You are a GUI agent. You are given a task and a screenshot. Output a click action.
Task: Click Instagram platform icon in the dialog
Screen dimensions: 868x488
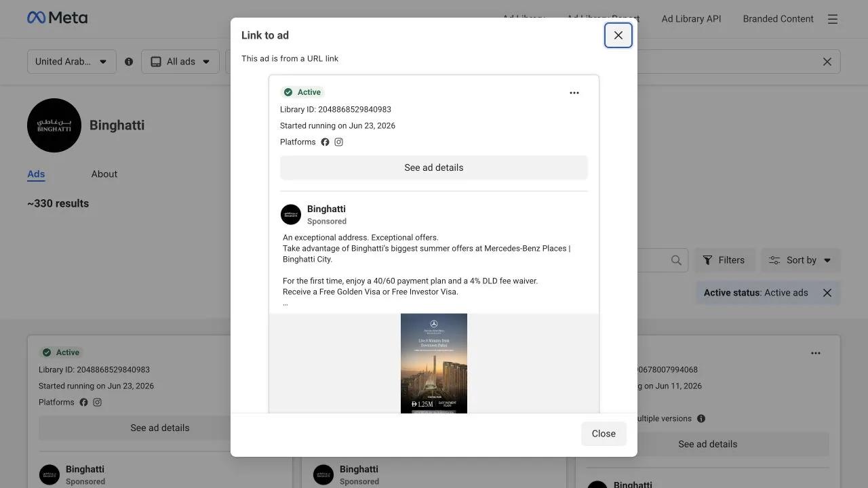coord(338,142)
